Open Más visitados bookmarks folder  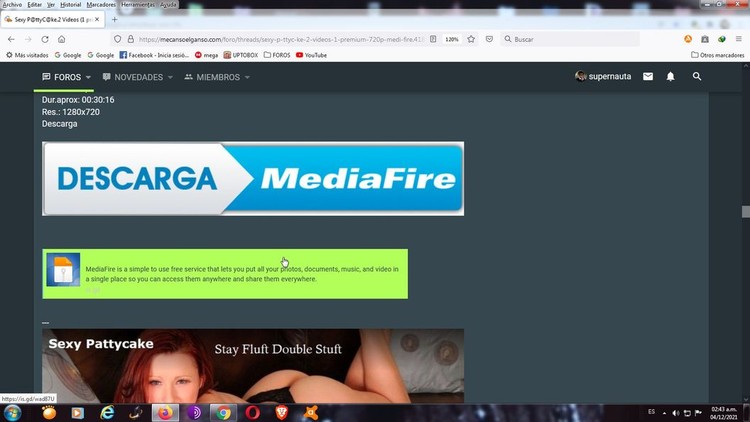(27, 55)
